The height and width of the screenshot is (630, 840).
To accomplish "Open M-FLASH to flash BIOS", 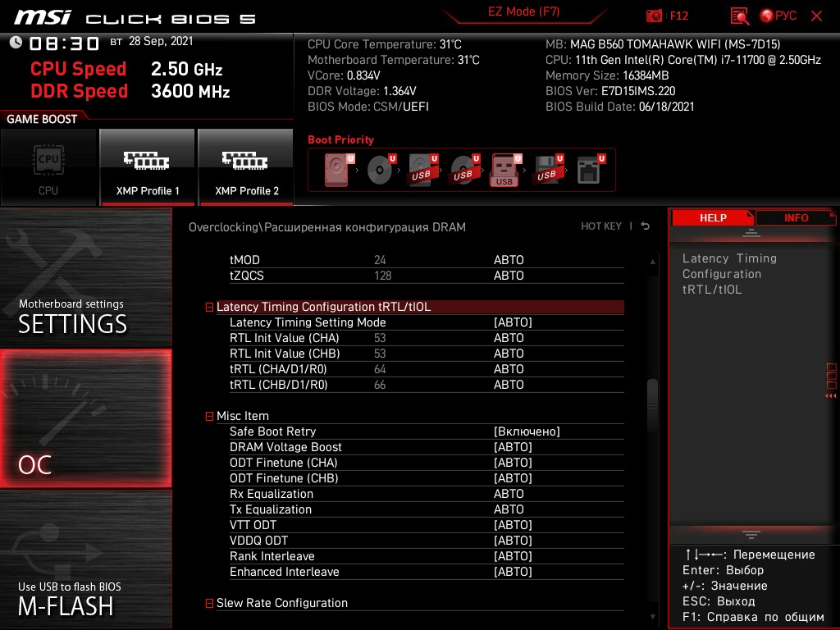I will [86, 559].
